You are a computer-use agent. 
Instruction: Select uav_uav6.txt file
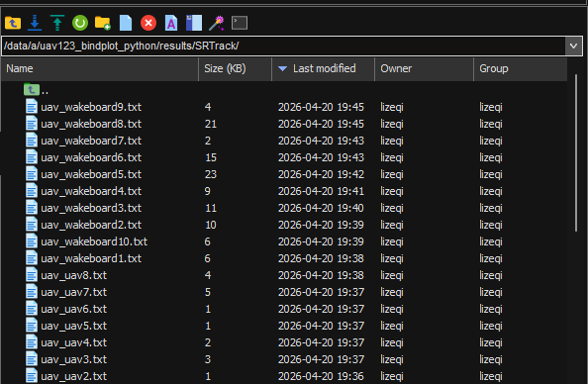[x=74, y=309]
